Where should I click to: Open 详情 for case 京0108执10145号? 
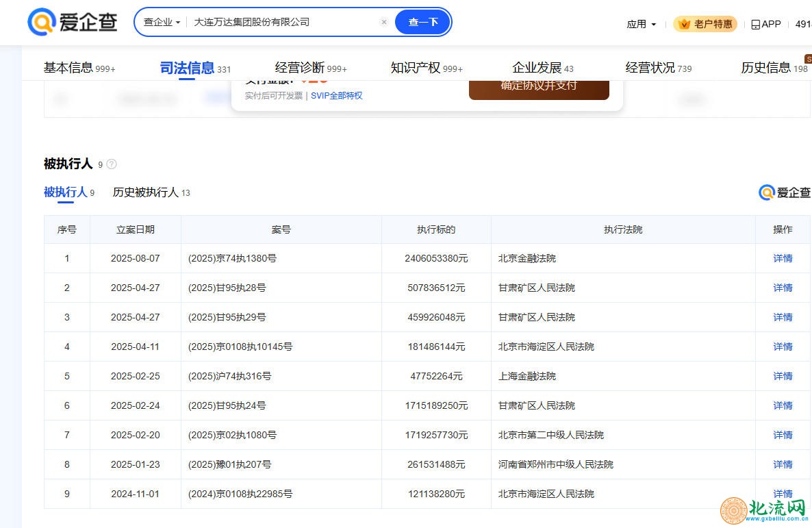783,347
